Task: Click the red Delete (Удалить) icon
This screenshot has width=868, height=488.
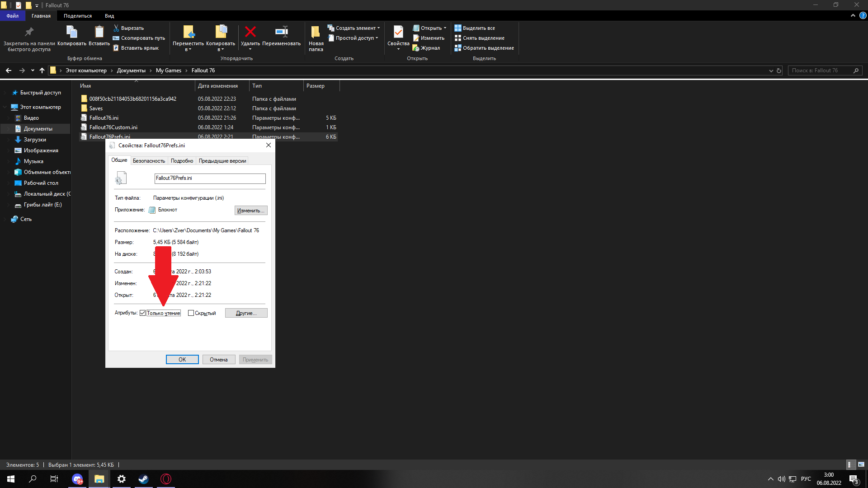Action: tap(250, 32)
